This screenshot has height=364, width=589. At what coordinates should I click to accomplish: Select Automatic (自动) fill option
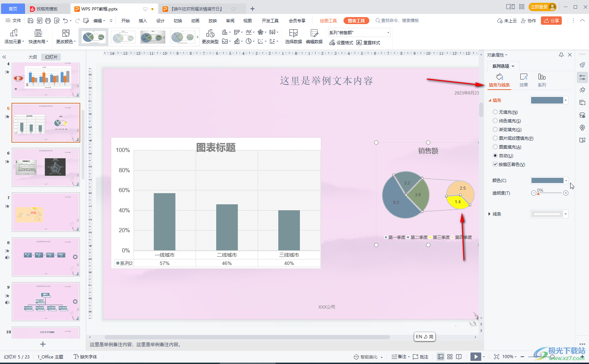tap(503, 156)
